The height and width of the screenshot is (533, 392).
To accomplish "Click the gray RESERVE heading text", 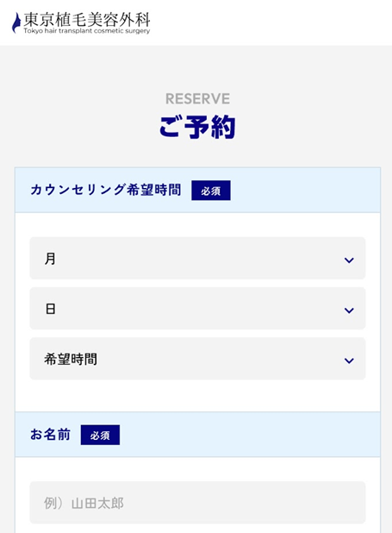I will [x=197, y=99].
